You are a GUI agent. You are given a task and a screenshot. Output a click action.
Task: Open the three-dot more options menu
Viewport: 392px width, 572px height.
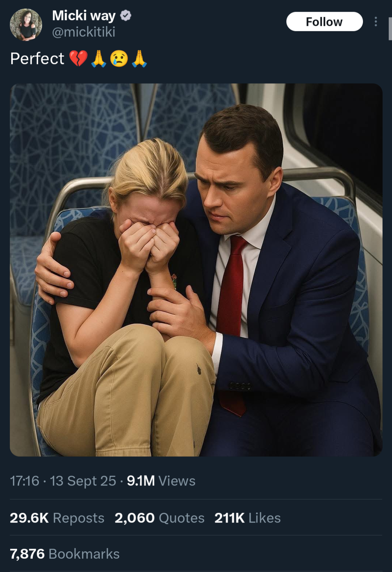[376, 22]
